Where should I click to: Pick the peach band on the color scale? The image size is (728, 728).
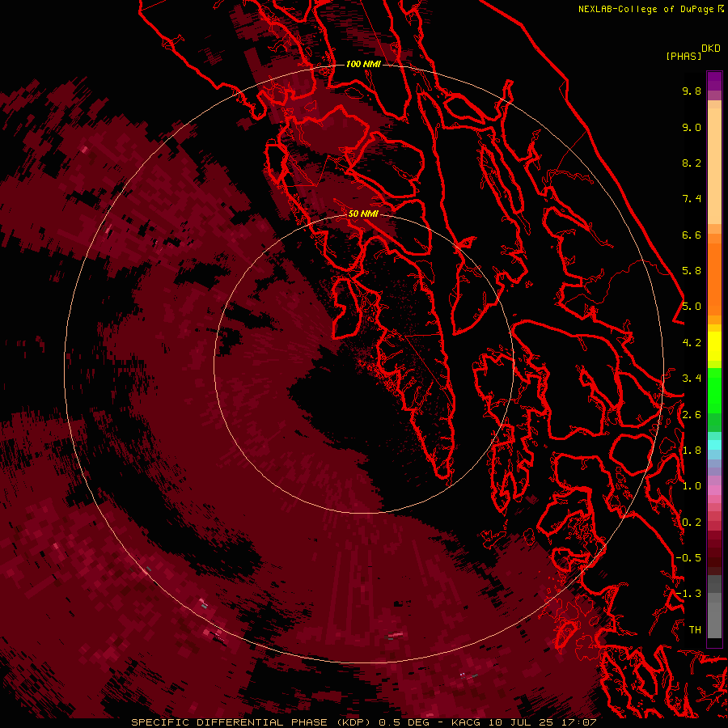coord(714,166)
